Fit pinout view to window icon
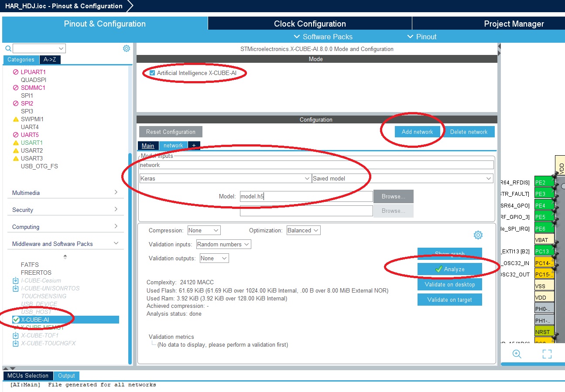 547,354
